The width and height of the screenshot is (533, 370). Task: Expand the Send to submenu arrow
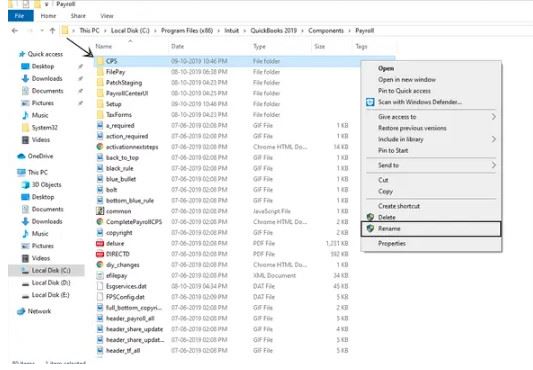tap(493, 165)
